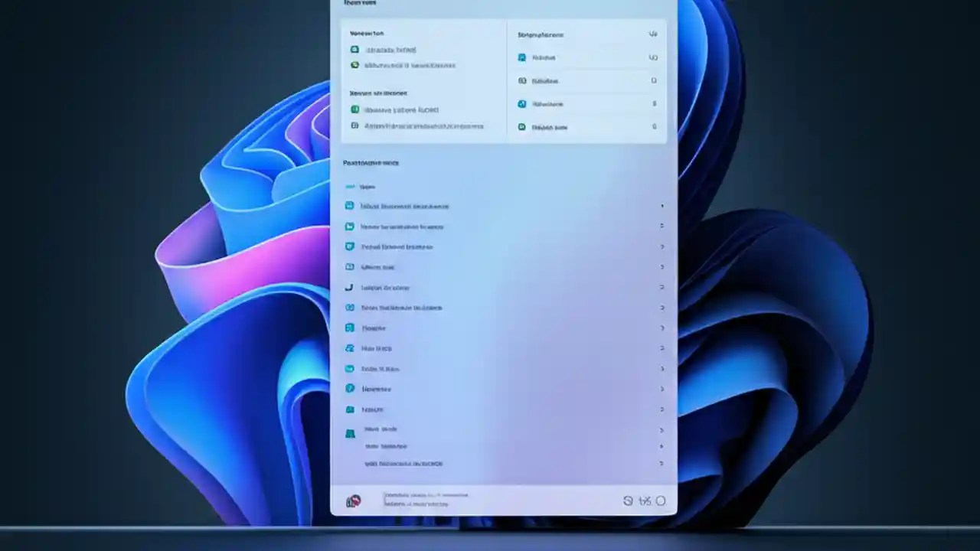The height and width of the screenshot is (551, 980).
Task: Click the circular power icon at bottom right
Action: point(661,501)
